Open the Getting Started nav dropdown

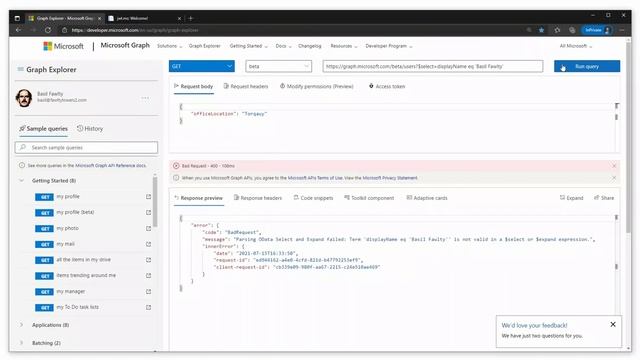(x=248, y=46)
